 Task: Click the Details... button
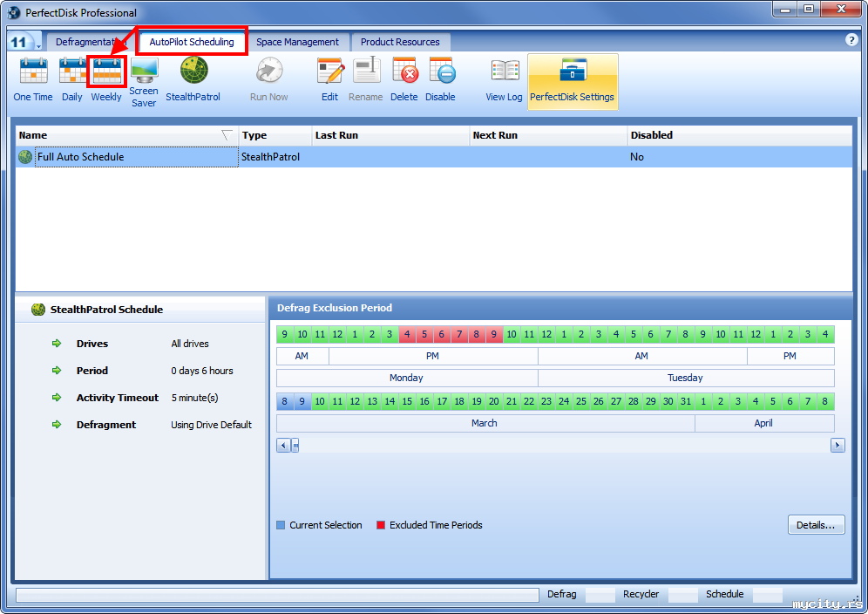(x=816, y=525)
